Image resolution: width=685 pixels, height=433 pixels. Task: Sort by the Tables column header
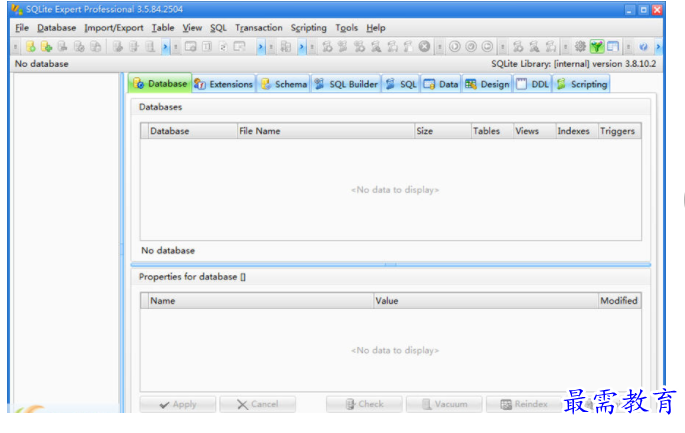(492, 131)
